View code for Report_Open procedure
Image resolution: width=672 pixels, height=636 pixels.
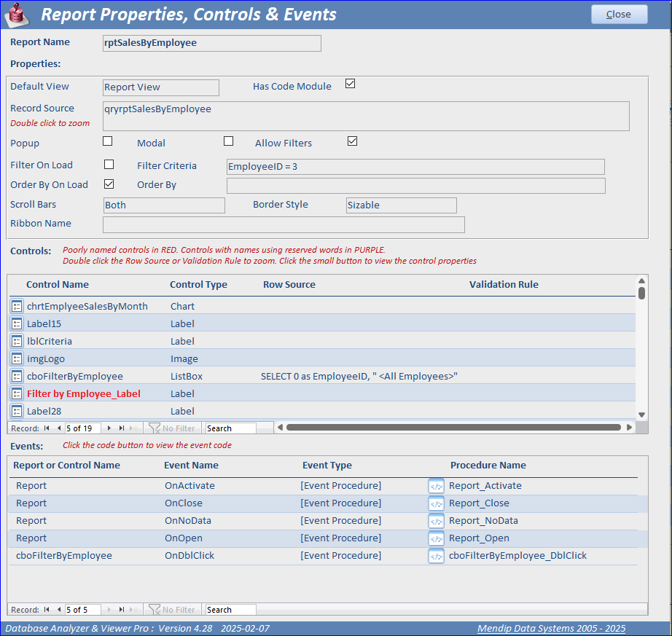point(436,538)
